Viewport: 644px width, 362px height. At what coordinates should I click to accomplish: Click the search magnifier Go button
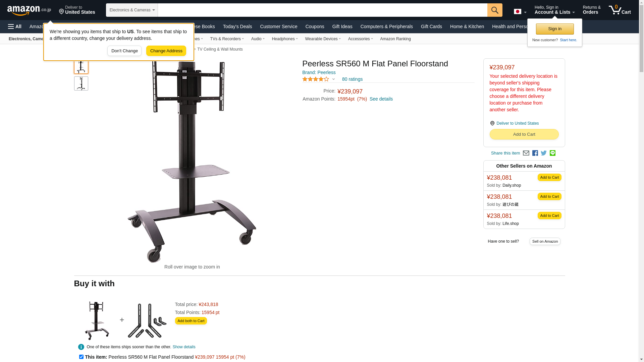coord(495,10)
